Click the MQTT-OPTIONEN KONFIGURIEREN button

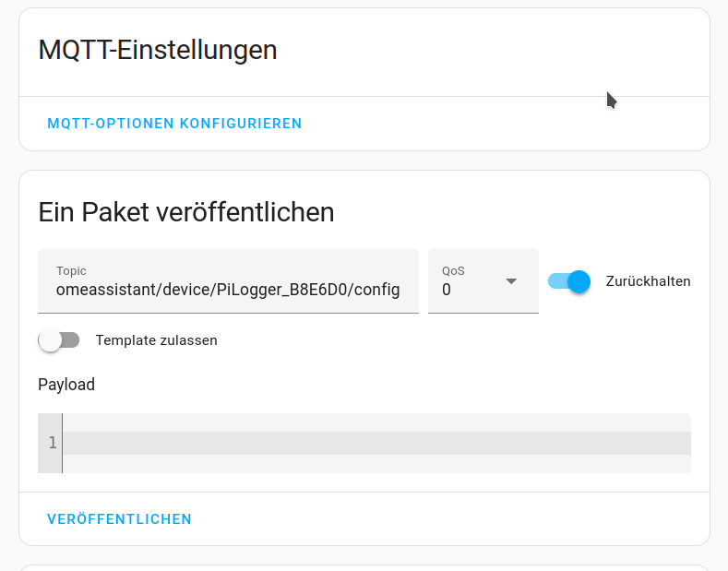tap(174, 124)
